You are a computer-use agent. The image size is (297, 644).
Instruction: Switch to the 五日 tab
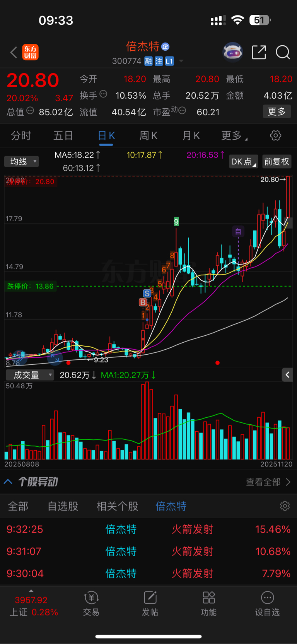[63, 136]
